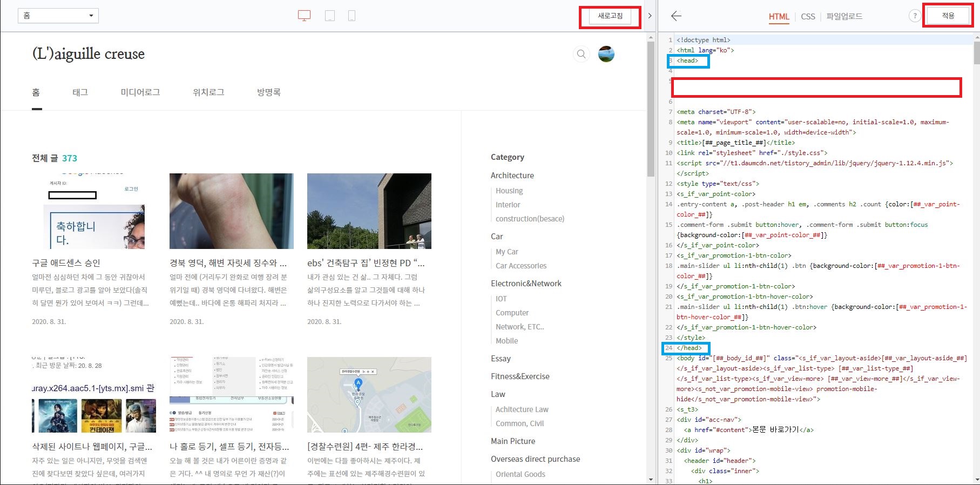This screenshot has height=485, width=980.
Task: Open map thumbnail of 경찰수련원 4편 post
Action: 369,395
